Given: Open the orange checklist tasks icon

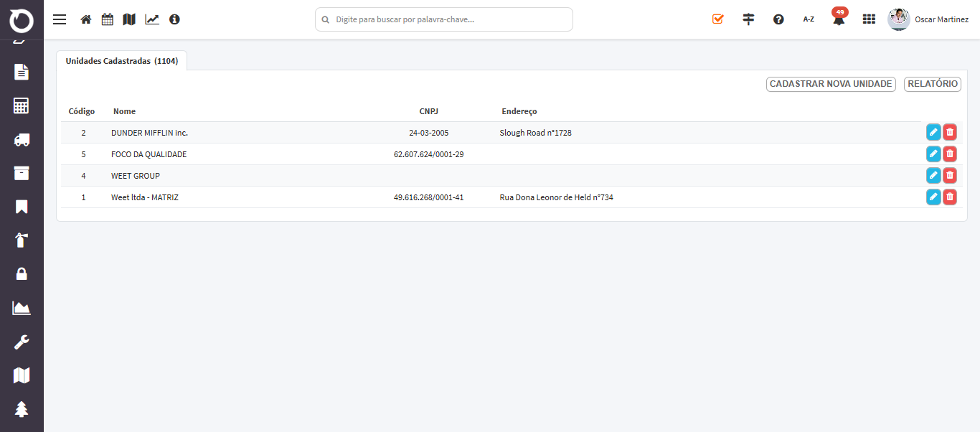Looking at the screenshot, I should [718, 19].
